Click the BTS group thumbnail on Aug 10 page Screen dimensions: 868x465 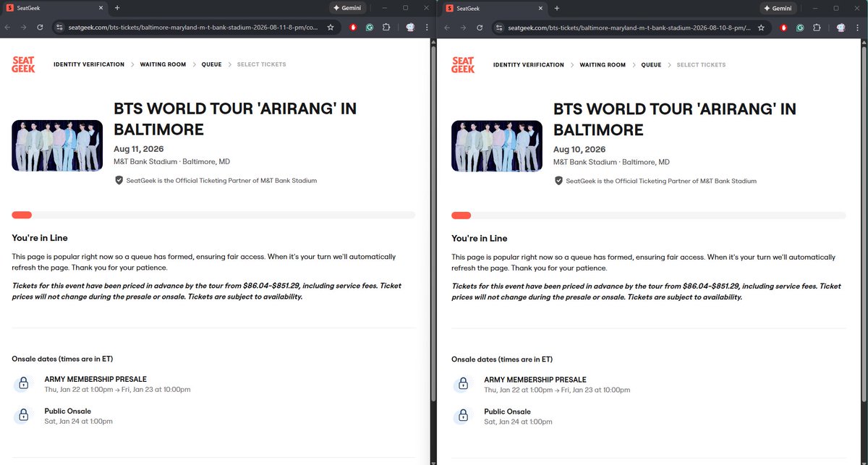pyautogui.click(x=497, y=145)
